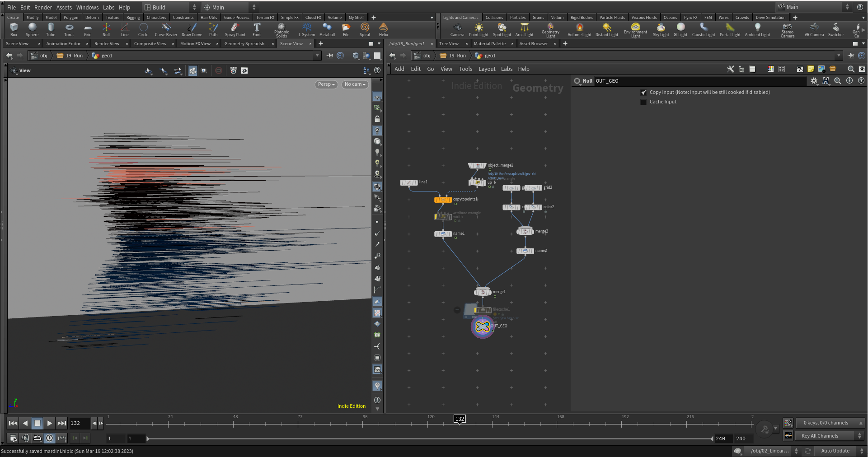Open the Labs menu in menu bar
This screenshot has height=457, width=868.
click(108, 7)
